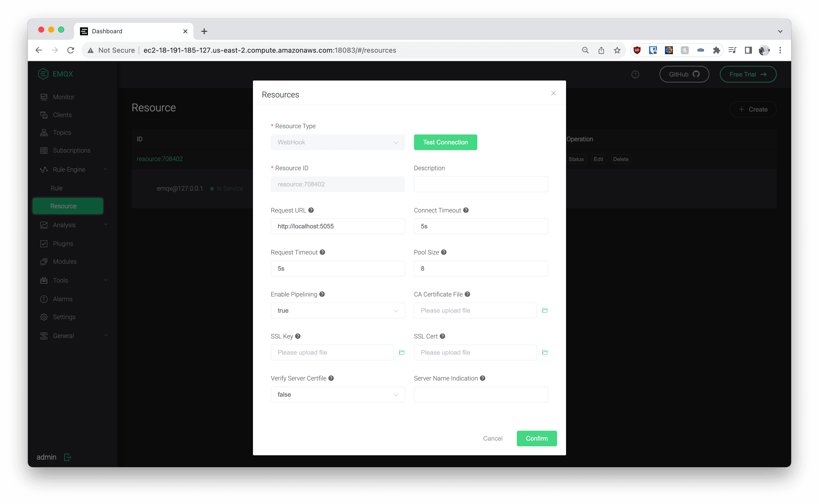Click the Description input field
This screenshot has width=819, height=504.
(x=481, y=184)
